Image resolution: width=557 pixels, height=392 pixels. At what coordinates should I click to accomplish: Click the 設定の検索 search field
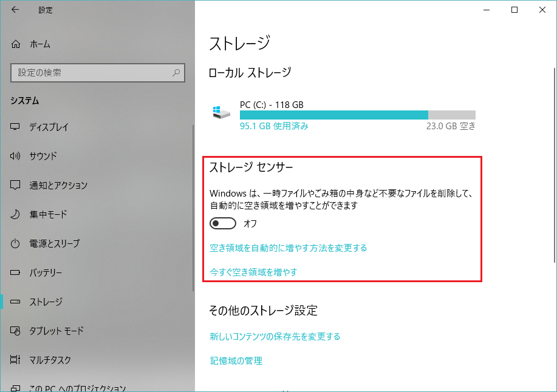[91, 73]
